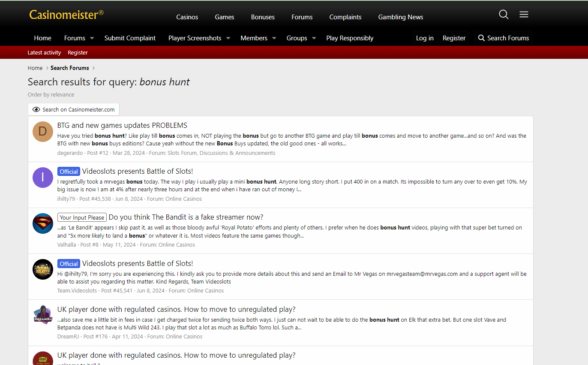Open DreamRJ's avatar image

[x=43, y=315]
